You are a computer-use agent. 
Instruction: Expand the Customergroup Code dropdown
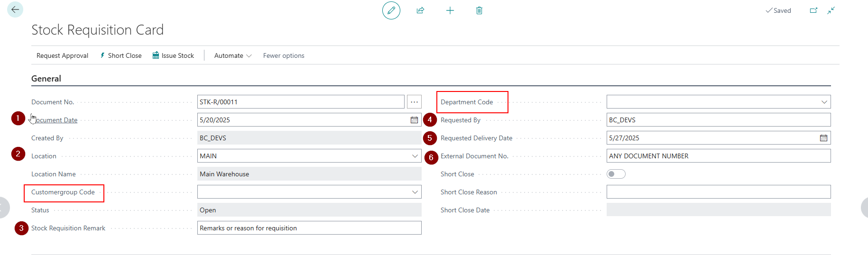[415, 192]
